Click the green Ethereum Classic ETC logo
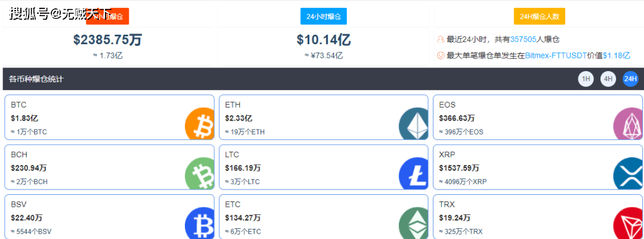Screen dimensions: 644x239 point(414,223)
